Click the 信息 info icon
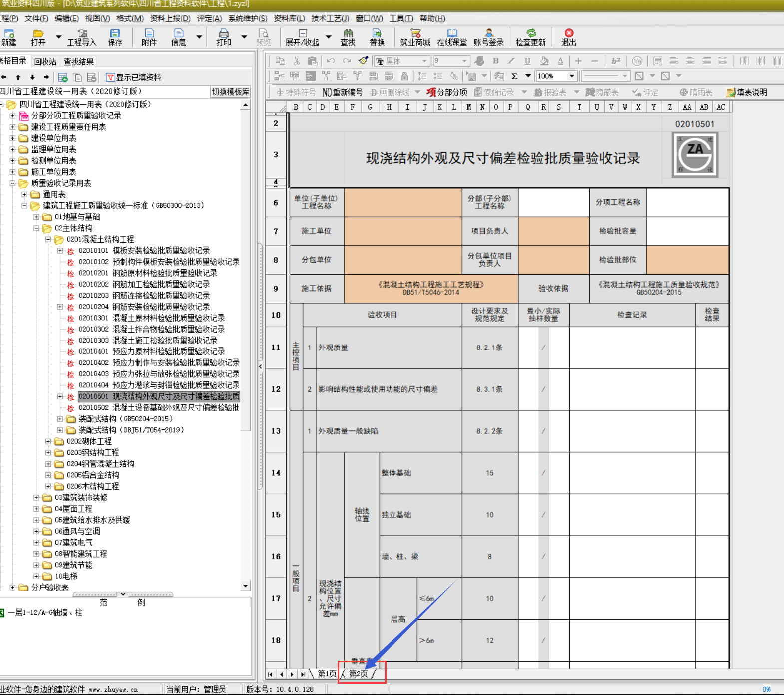Image resolution: width=784 pixels, height=695 pixels. point(178,37)
